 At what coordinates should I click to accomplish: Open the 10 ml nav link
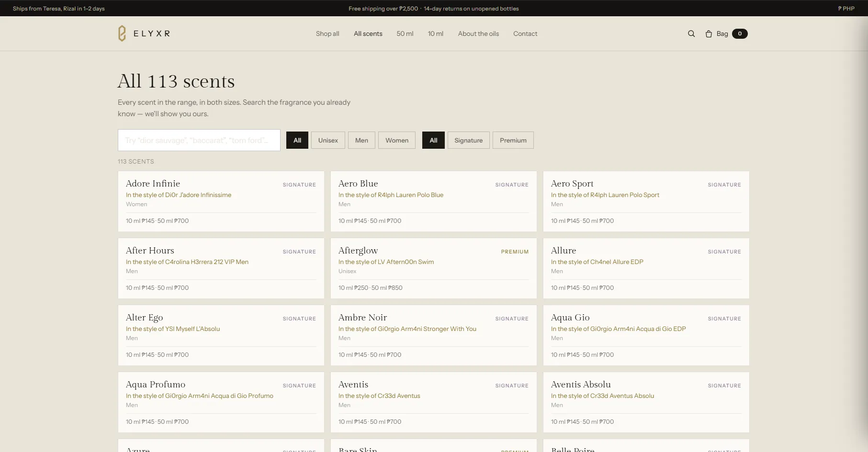(x=436, y=33)
